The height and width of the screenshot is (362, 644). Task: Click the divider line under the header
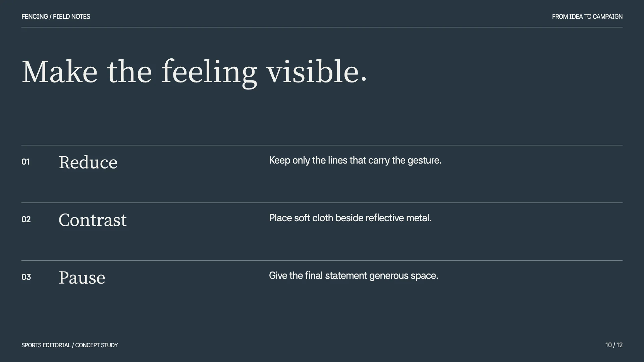click(x=322, y=27)
